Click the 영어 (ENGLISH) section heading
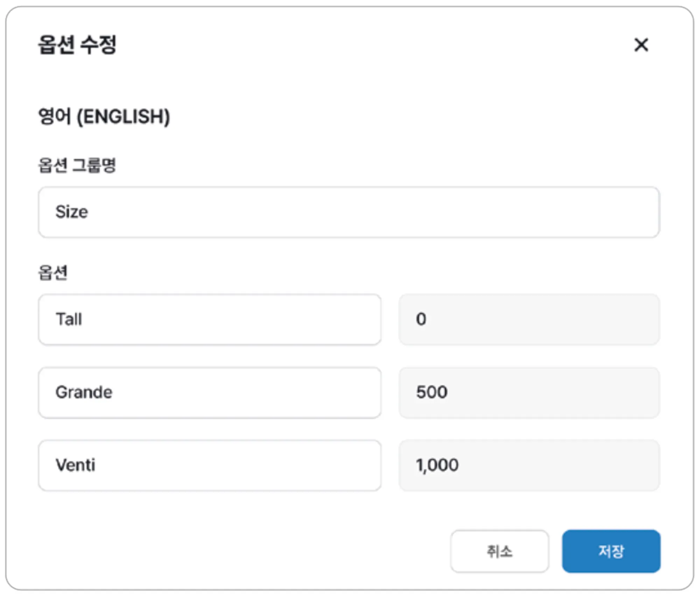 click(104, 117)
